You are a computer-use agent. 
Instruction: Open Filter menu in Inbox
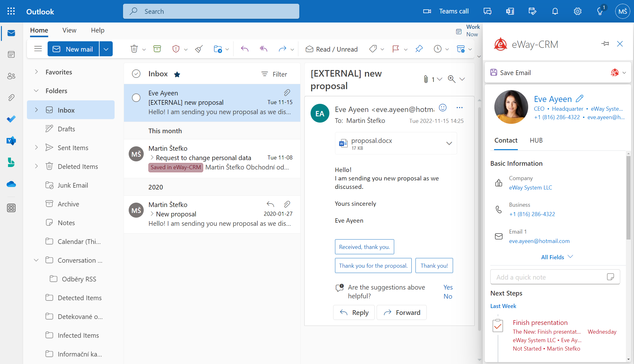click(x=274, y=74)
